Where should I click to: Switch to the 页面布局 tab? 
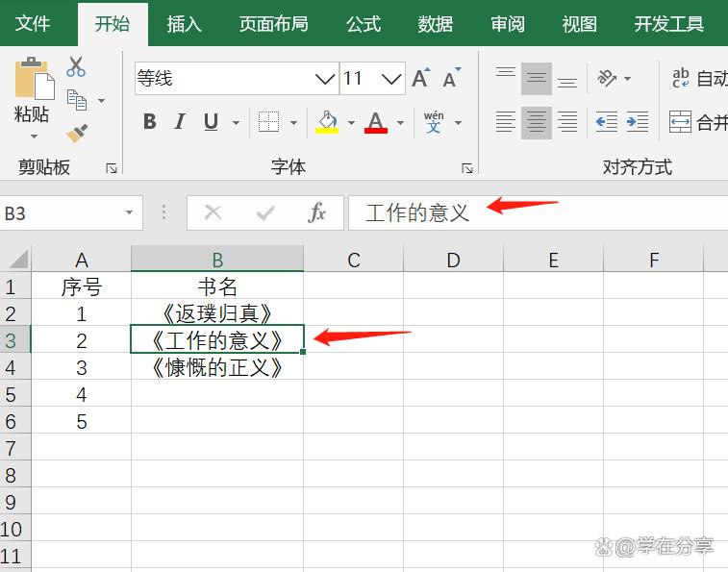click(x=273, y=24)
